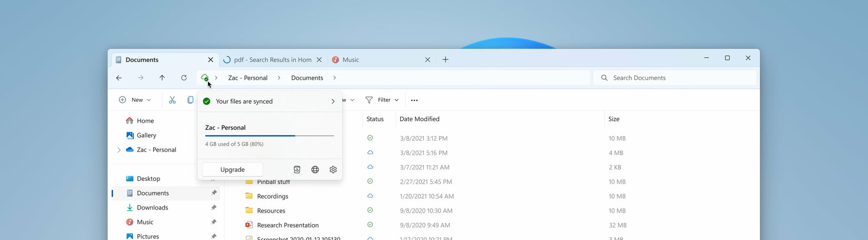Open OneDrive settings gear in flyout
The image size is (868, 240).
pos(333,169)
